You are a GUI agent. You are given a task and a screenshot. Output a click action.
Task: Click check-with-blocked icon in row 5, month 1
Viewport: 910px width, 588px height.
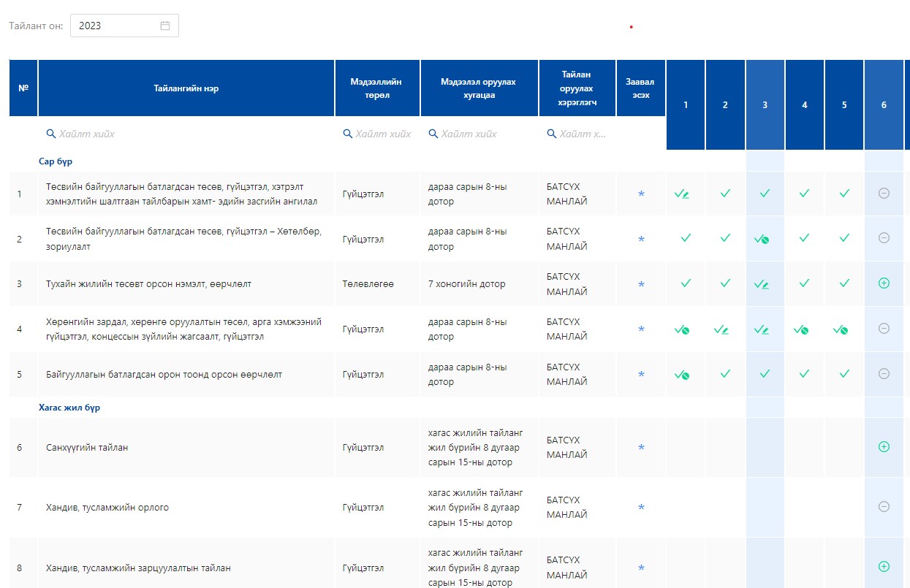pyautogui.click(x=682, y=374)
